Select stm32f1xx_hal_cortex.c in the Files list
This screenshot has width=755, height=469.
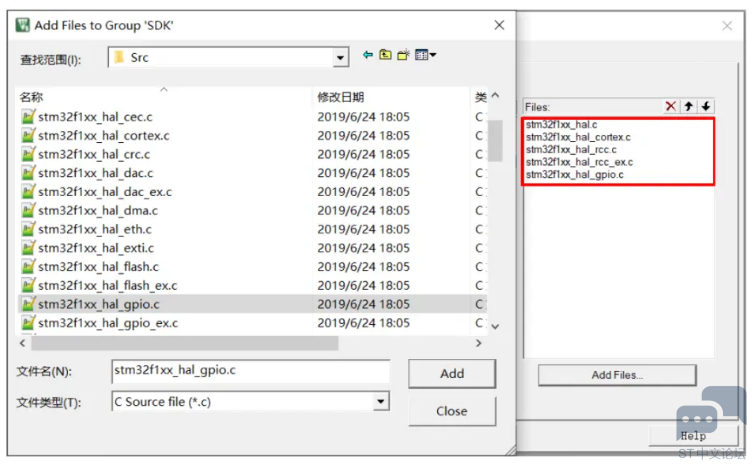pyautogui.click(x=578, y=137)
